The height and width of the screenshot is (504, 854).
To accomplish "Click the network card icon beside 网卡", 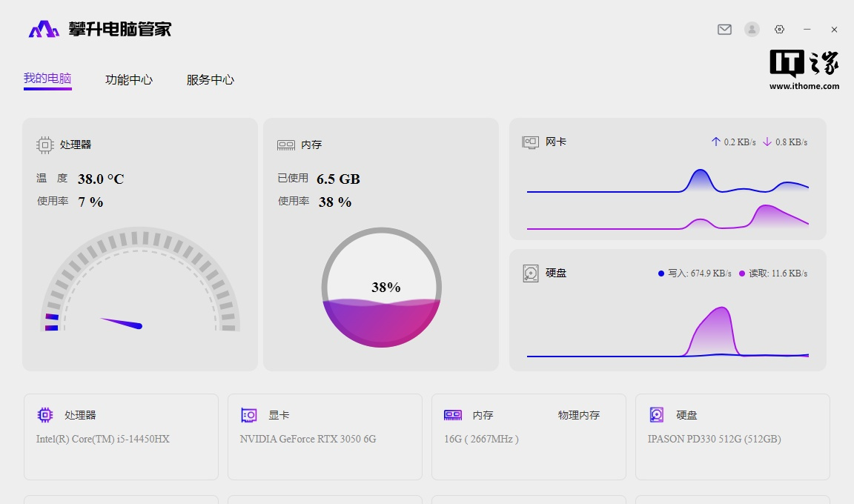I will tap(530, 142).
